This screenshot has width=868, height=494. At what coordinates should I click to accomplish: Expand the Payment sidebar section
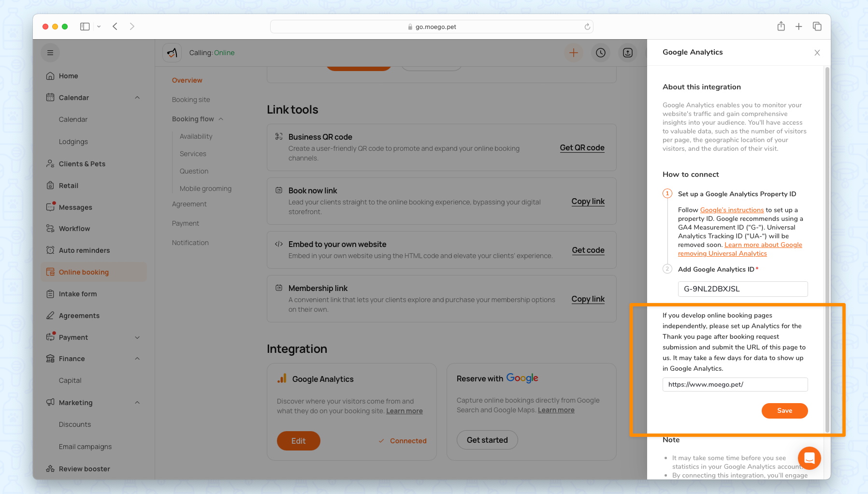pos(137,337)
